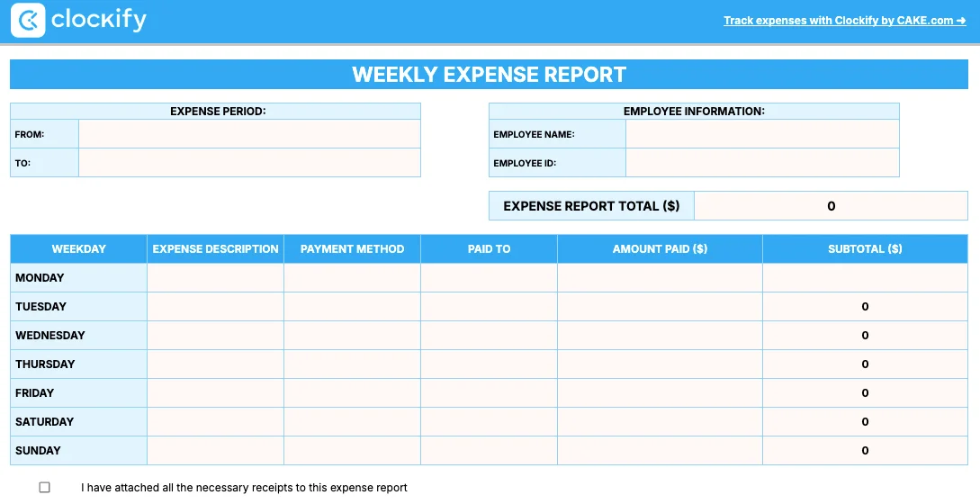Click Sunday's amount paid cell
The width and height of the screenshot is (980, 504).
[x=660, y=450]
